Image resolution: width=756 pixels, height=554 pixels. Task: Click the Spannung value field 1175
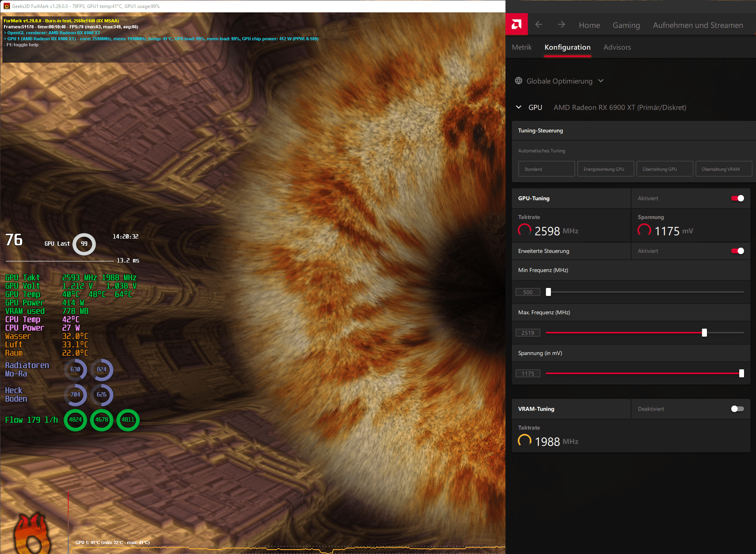[528, 373]
